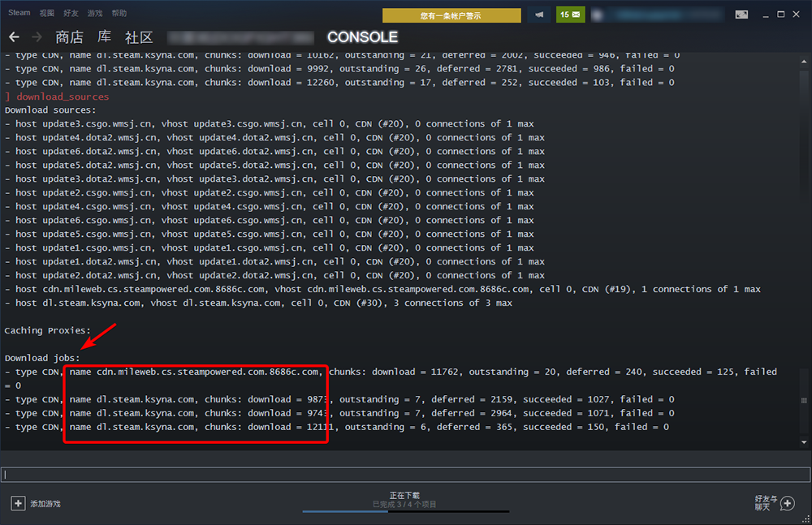This screenshot has height=525, width=812.
Task: Click the line with download = 12260
Action: coord(339,82)
